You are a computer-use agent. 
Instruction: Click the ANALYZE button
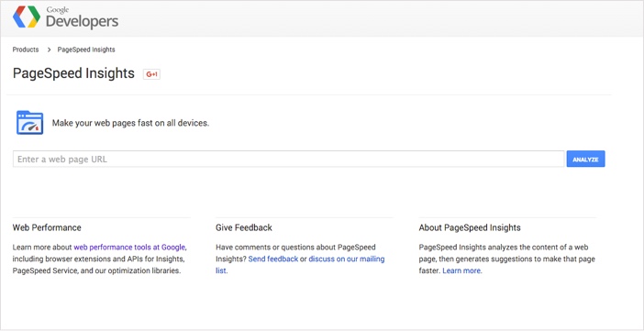(x=585, y=159)
